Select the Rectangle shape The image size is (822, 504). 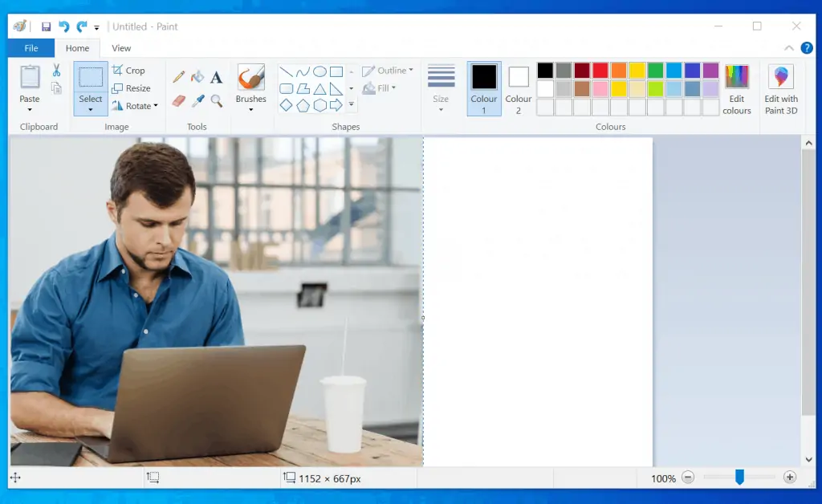[336, 71]
